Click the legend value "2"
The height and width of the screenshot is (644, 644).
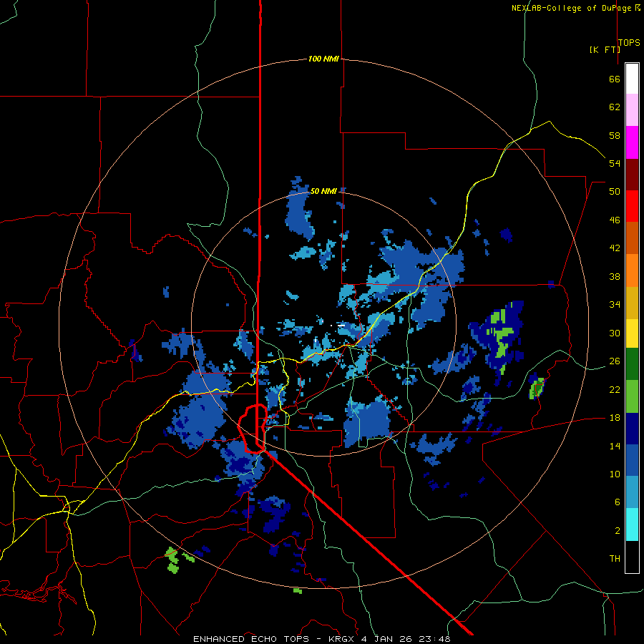[618, 531]
